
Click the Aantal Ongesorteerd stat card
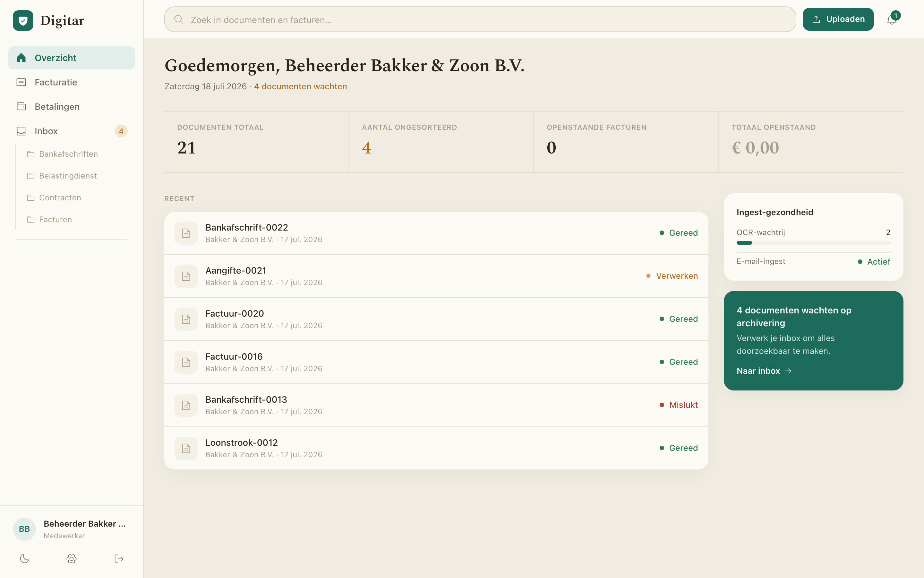(441, 142)
